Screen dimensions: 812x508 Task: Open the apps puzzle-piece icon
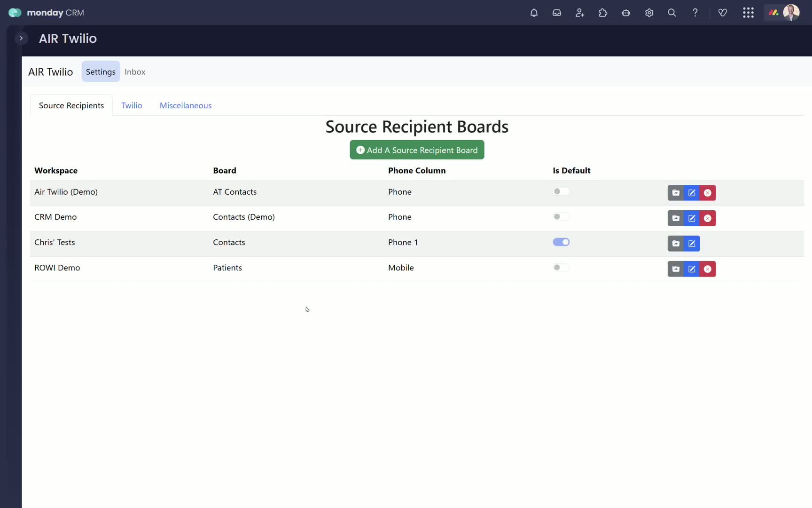coord(603,13)
